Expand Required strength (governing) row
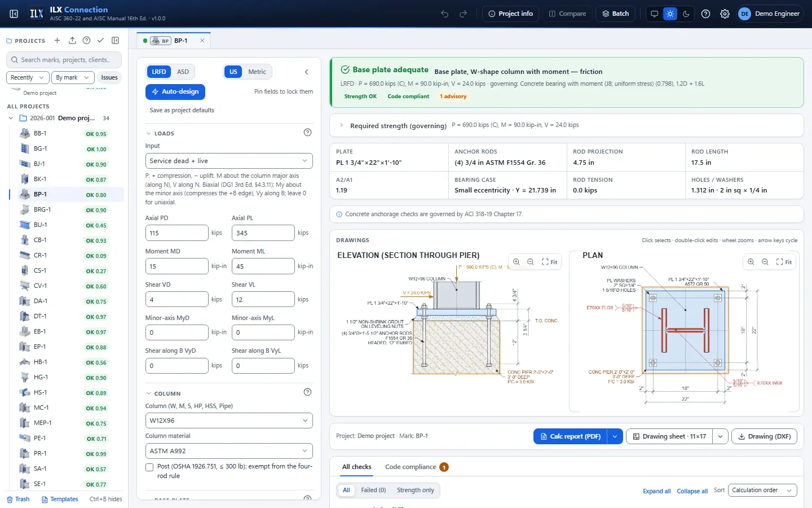 pyautogui.click(x=566, y=125)
